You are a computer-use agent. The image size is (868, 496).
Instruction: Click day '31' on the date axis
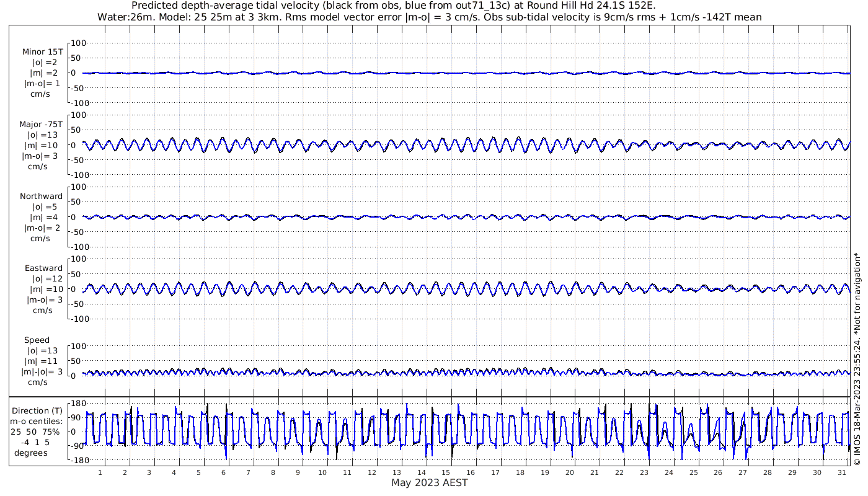(842, 472)
